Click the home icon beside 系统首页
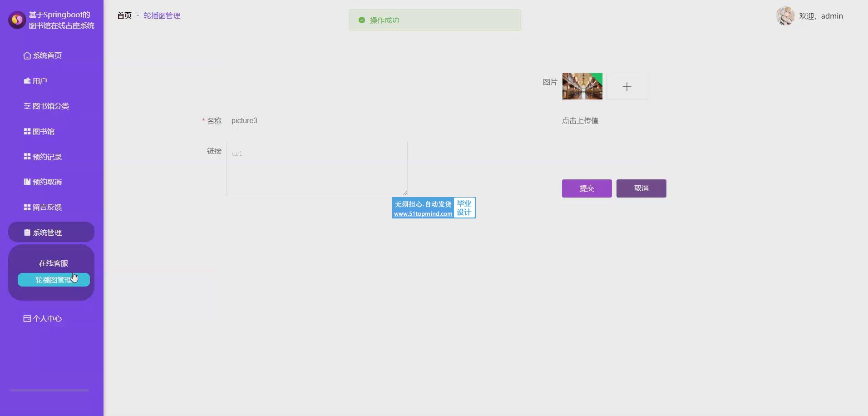The height and width of the screenshot is (416, 868). (x=27, y=55)
